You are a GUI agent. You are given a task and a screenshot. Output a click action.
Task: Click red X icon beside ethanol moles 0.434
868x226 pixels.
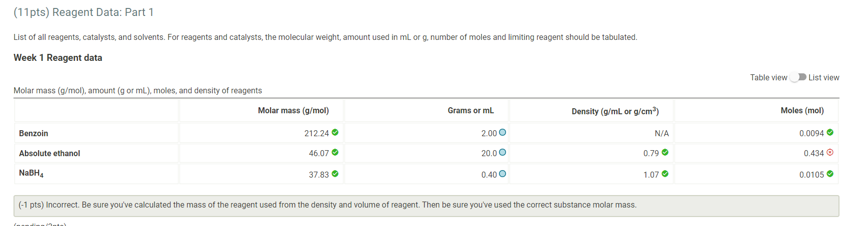tap(830, 152)
